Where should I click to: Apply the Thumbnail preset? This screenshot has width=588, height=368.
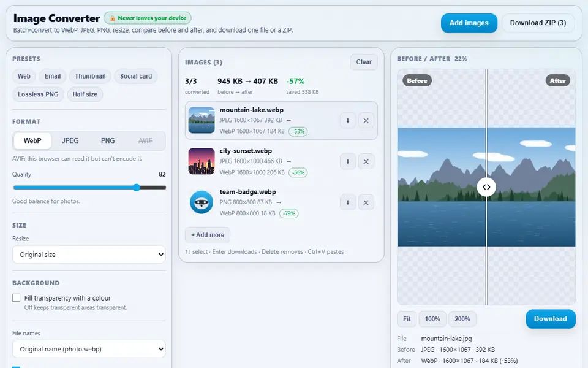coord(90,76)
